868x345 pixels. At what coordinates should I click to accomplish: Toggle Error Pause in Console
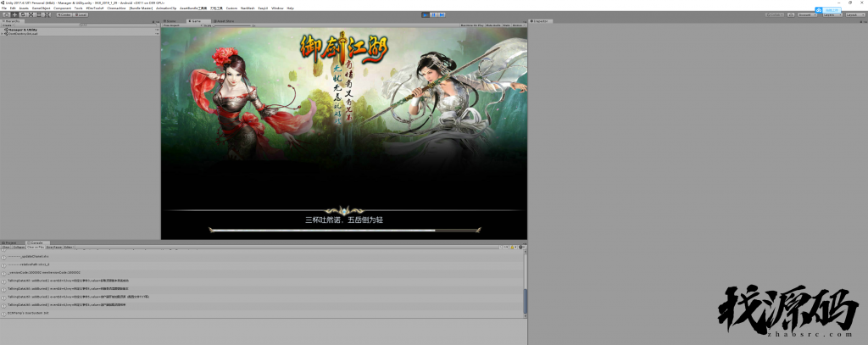point(54,247)
